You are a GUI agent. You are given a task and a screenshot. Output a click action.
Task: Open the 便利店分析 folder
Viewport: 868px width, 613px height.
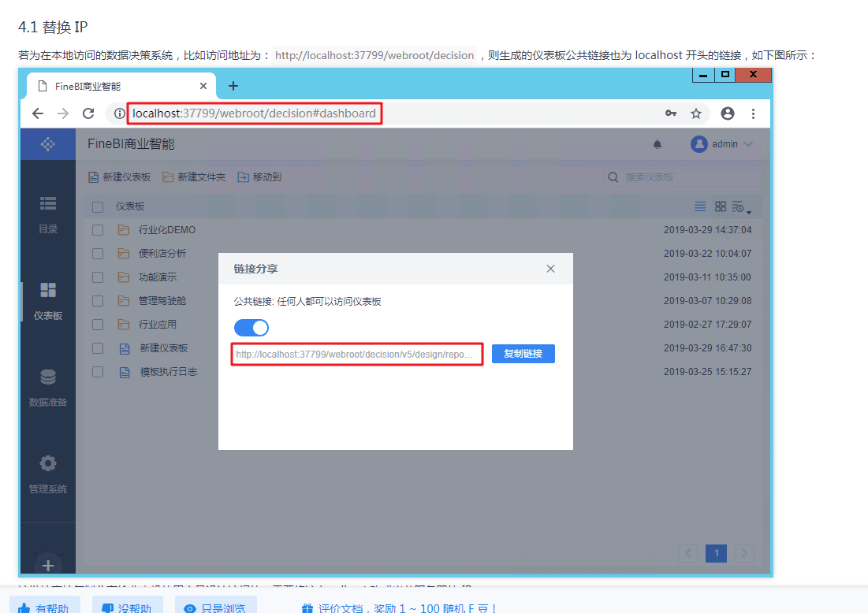[x=162, y=254]
